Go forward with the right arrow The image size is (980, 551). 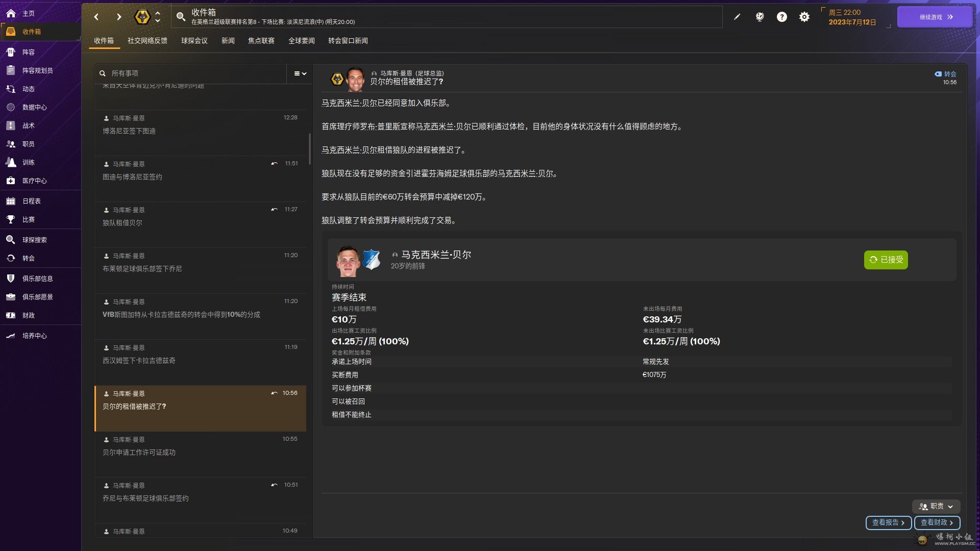point(119,17)
